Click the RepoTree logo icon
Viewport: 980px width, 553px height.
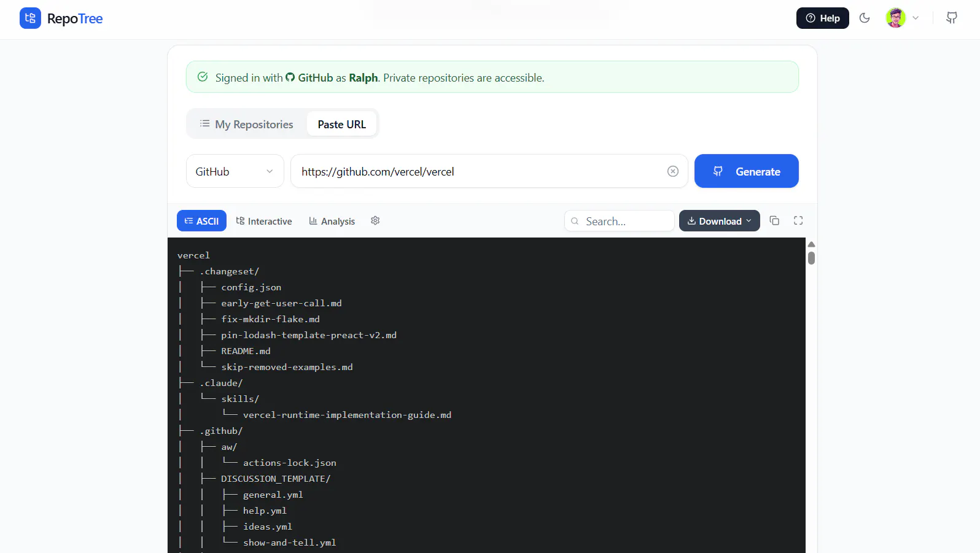coord(30,18)
